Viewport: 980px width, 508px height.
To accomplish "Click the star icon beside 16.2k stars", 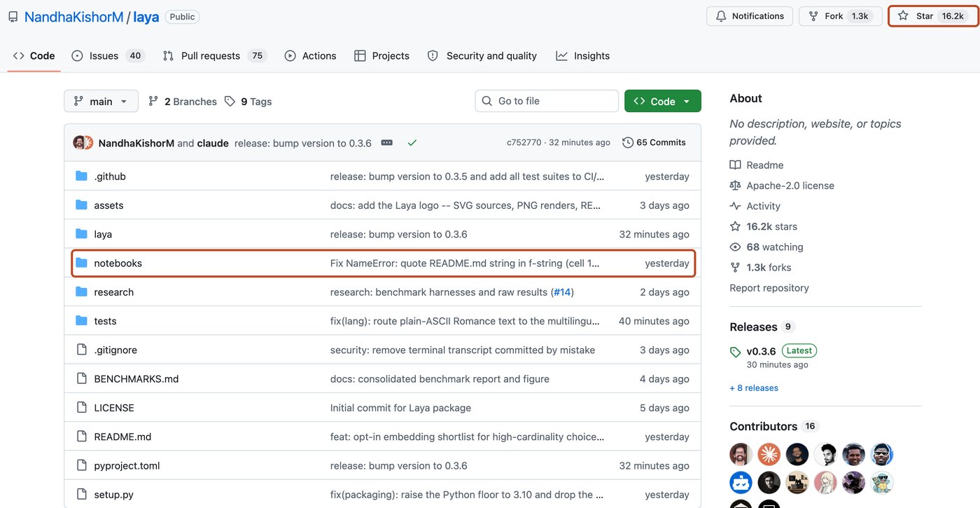I will click(735, 226).
